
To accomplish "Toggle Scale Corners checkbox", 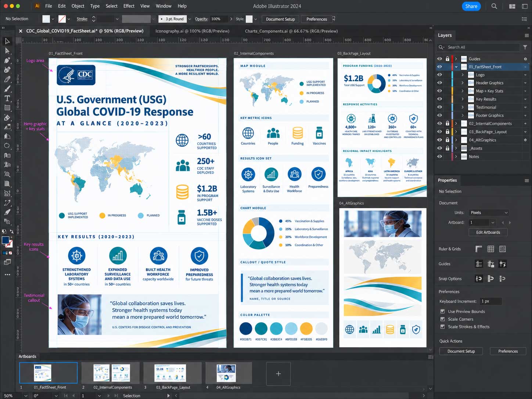I will coord(442,319).
